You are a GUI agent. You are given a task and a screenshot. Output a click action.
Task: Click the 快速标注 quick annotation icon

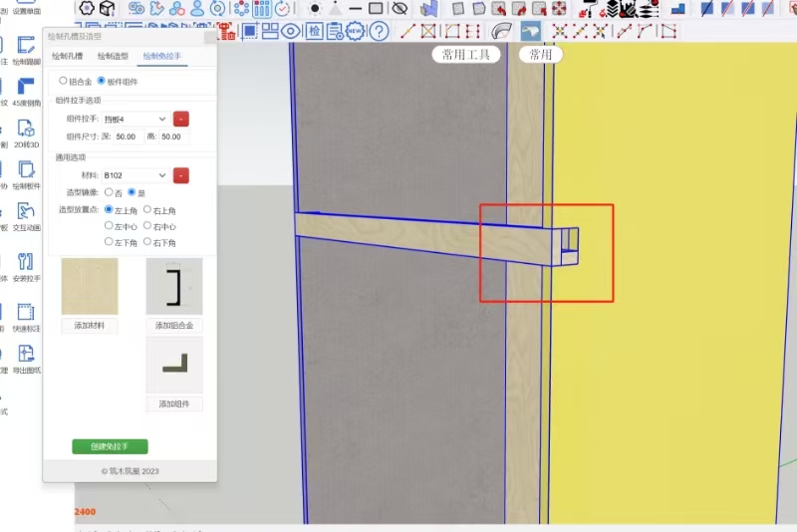click(x=26, y=314)
